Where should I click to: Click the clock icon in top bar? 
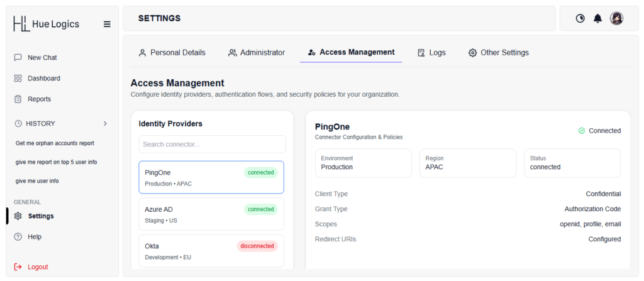[x=580, y=19]
